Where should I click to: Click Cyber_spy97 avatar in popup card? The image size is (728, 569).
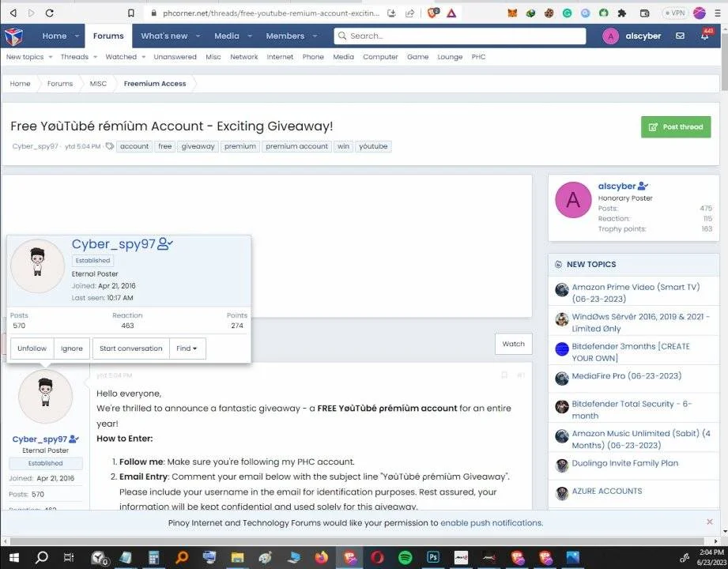click(38, 266)
